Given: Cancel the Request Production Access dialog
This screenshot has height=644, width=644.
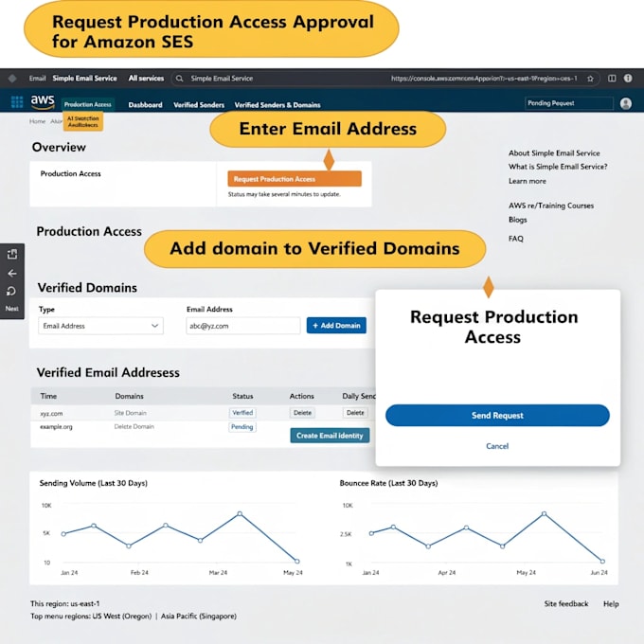Looking at the screenshot, I should point(497,446).
